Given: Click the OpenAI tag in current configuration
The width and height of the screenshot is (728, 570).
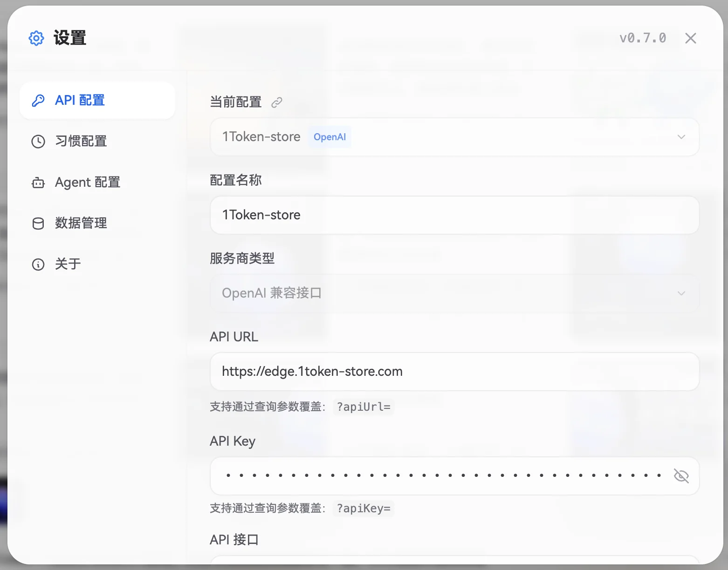Looking at the screenshot, I should click(330, 137).
